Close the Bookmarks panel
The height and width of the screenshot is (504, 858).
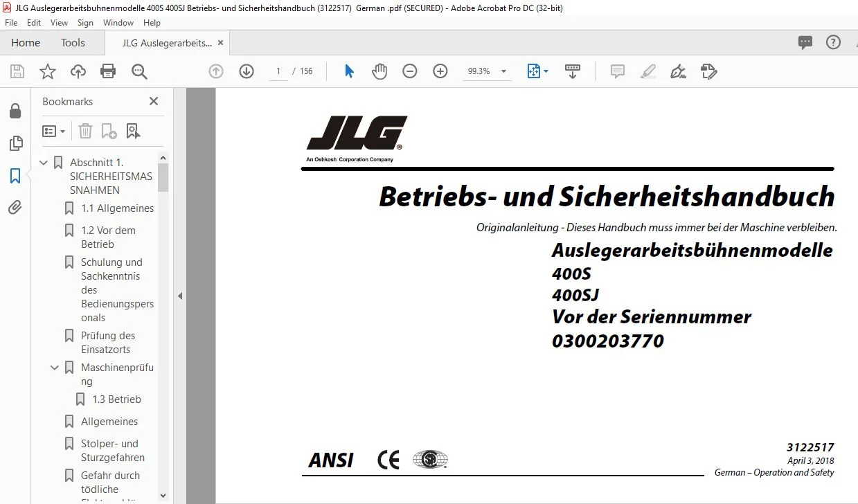[154, 101]
